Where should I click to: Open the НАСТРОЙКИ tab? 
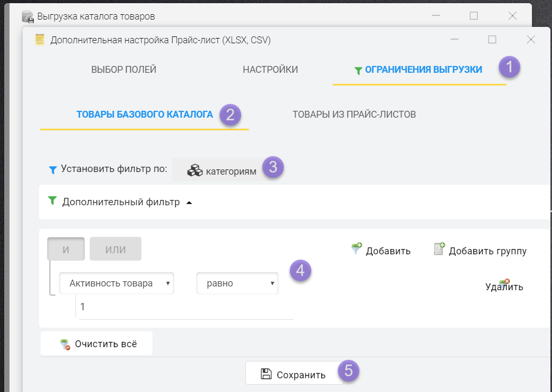270,70
